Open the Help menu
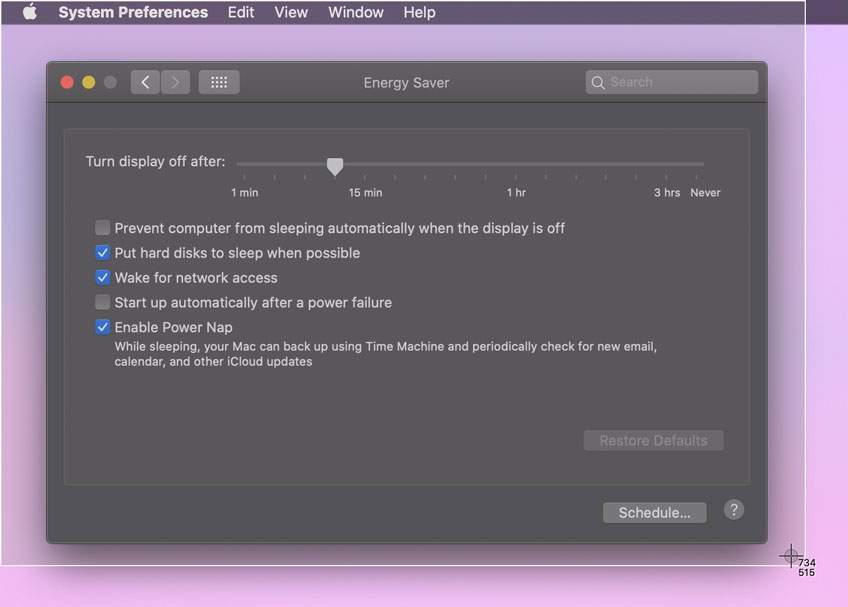Screen dimensions: 848x607 (x=419, y=12)
